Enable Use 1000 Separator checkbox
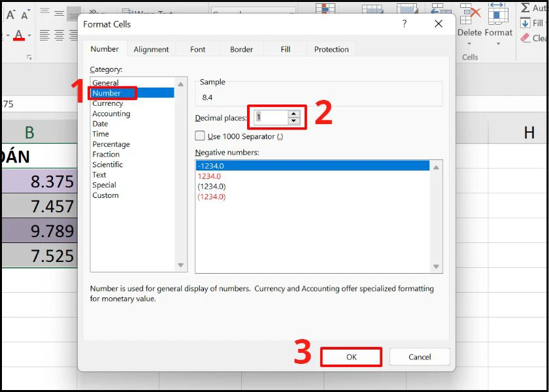 click(x=199, y=136)
